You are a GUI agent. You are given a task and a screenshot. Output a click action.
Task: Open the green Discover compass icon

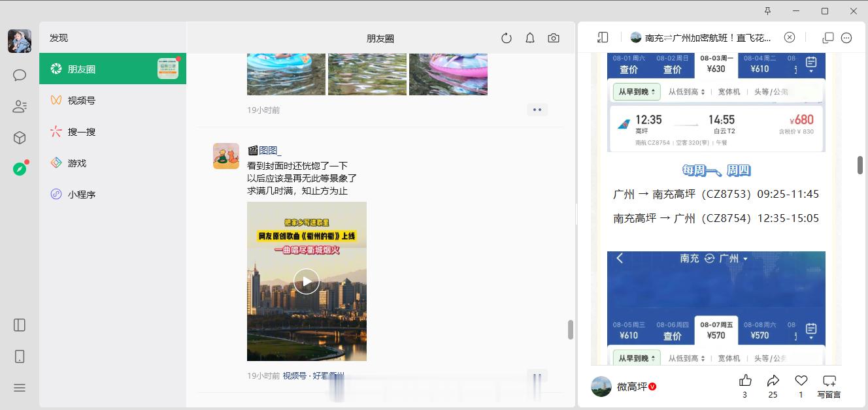point(20,169)
